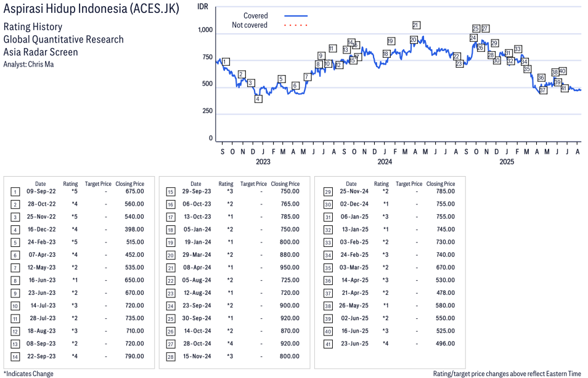Image resolution: width=588 pixels, height=378 pixels.
Task: Select chart marker 2 on the price line
Action: pyautogui.click(x=242, y=74)
